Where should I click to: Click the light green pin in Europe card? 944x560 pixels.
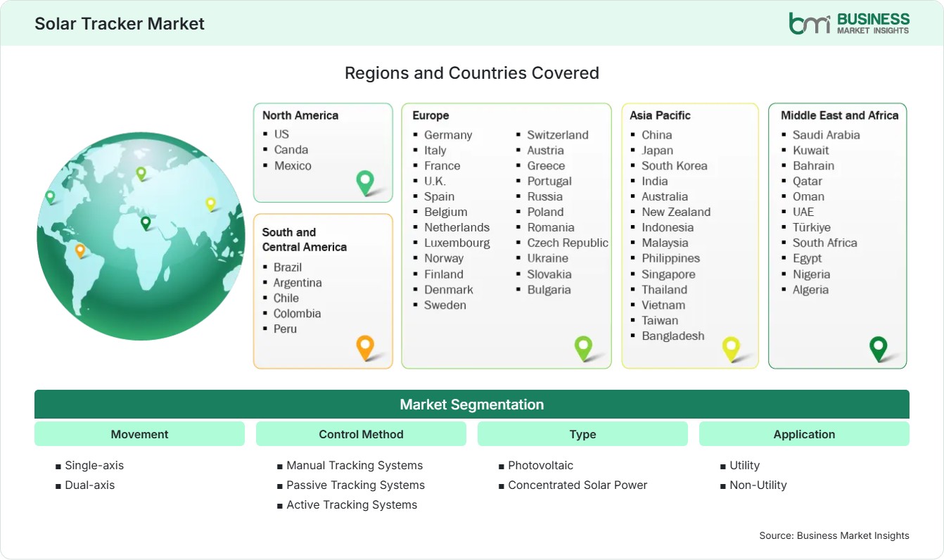click(583, 348)
